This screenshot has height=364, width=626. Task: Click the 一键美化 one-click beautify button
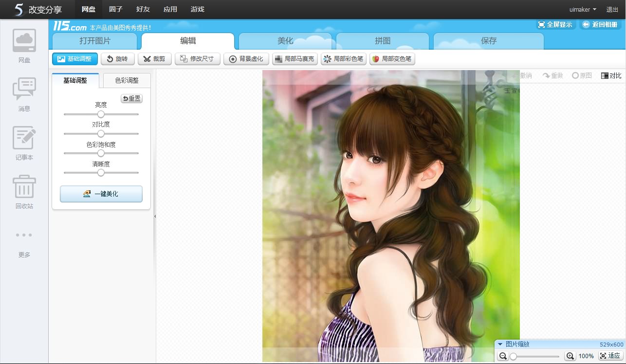[101, 194]
